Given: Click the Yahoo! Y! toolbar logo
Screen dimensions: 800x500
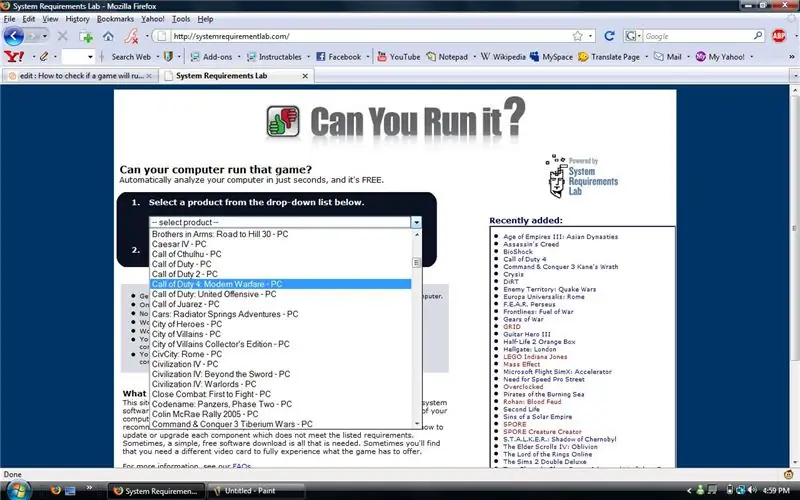Looking at the screenshot, I should tap(14, 57).
